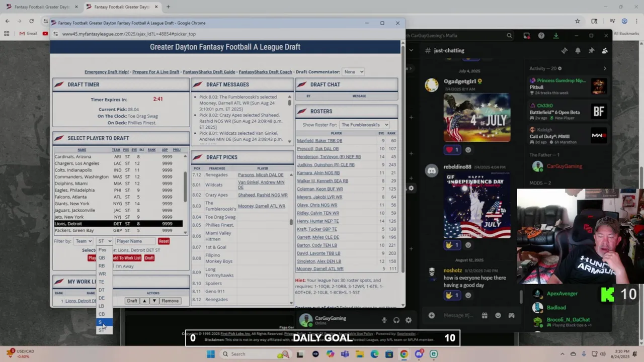
Task: Open Team filter dropdown
Action: (83, 241)
